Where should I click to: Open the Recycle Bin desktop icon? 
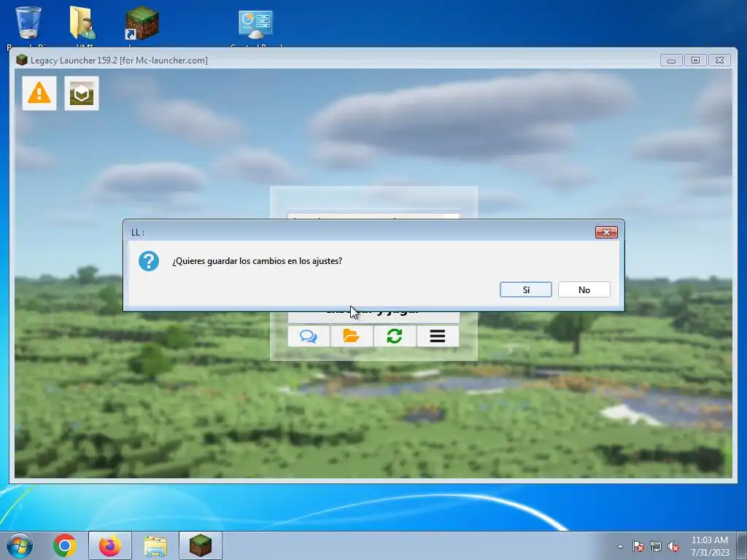click(x=28, y=23)
